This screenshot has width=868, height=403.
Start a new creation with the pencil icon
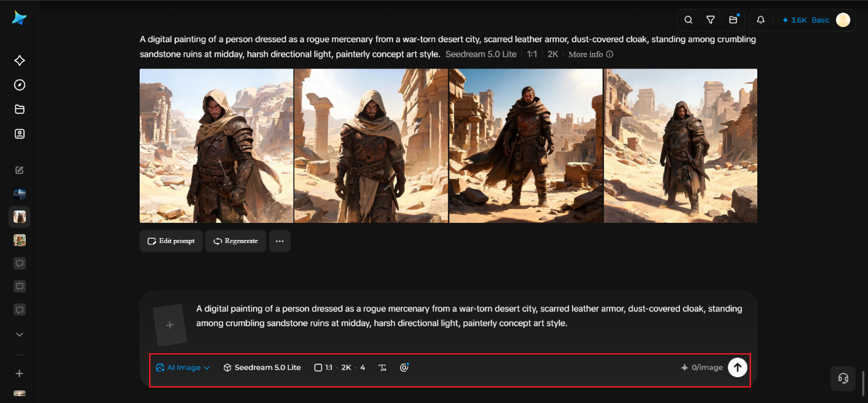(19, 170)
